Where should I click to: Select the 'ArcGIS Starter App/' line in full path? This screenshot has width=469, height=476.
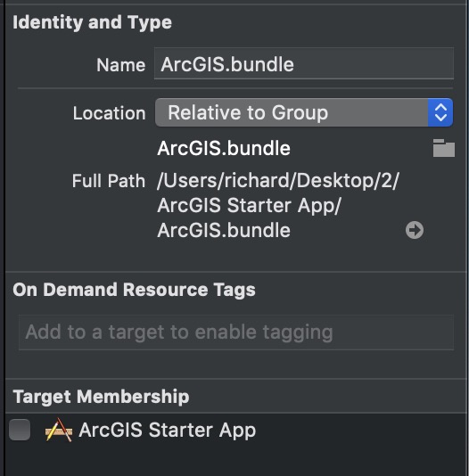tap(250, 206)
